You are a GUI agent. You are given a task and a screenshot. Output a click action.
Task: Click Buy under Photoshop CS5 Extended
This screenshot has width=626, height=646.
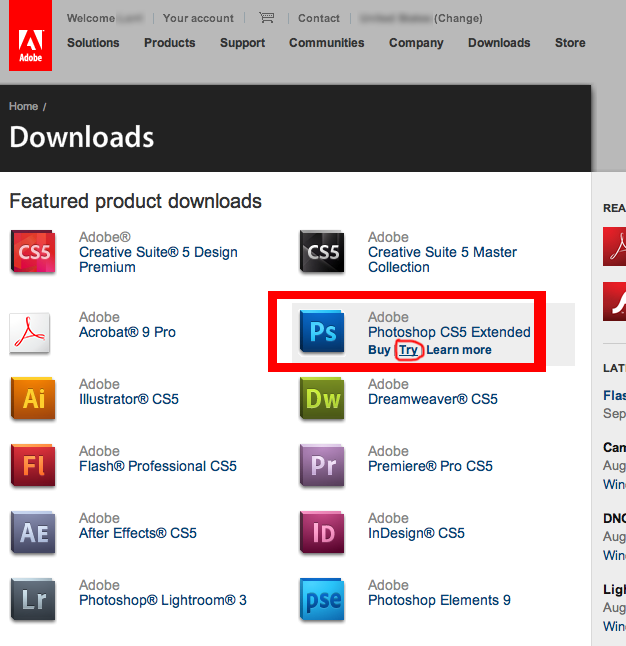tap(379, 350)
